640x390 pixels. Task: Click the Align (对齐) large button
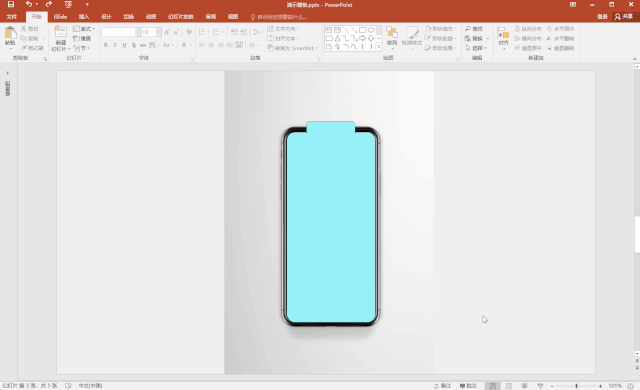[503, 37]
